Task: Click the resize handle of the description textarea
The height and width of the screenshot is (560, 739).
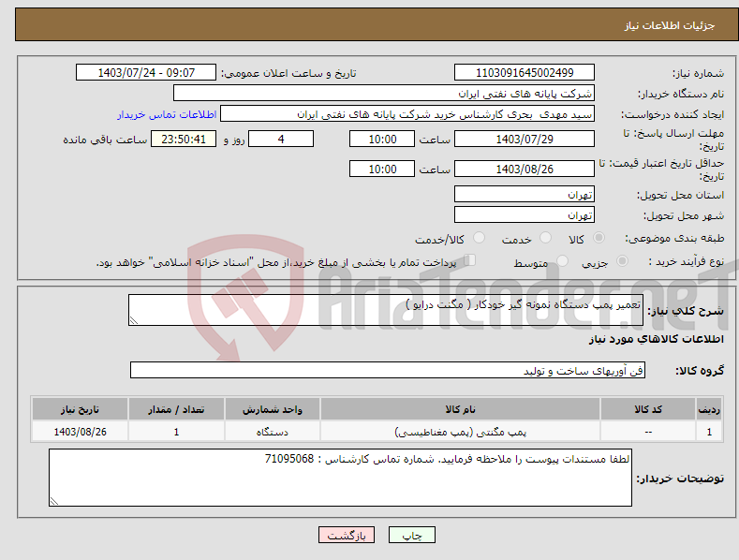Action: [x=134, y=320]
